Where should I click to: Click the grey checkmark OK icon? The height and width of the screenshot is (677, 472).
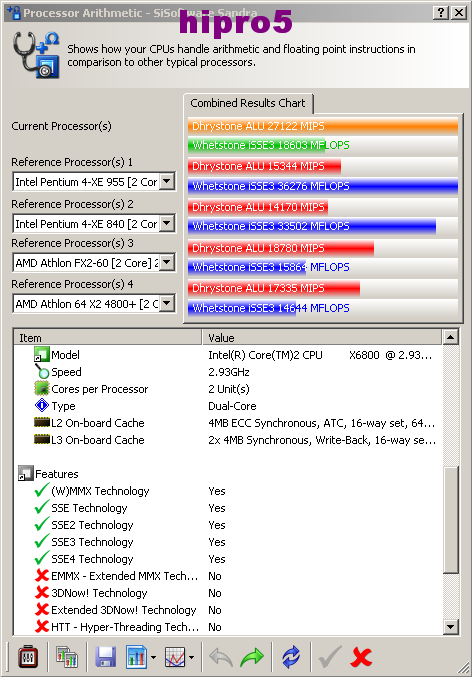(x=330, y=657)
